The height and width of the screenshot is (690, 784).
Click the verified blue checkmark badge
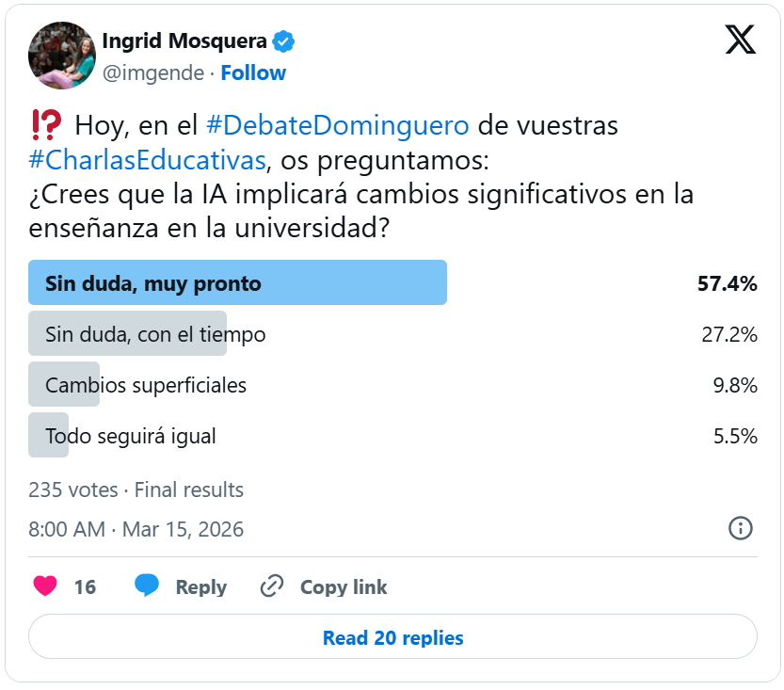[284, 41]
